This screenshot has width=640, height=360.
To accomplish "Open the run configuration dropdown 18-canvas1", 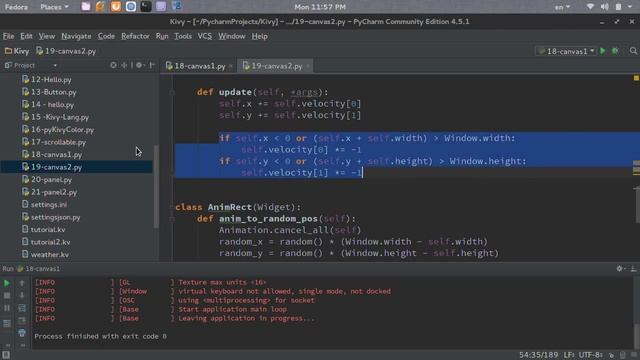I will coord(566,51).
